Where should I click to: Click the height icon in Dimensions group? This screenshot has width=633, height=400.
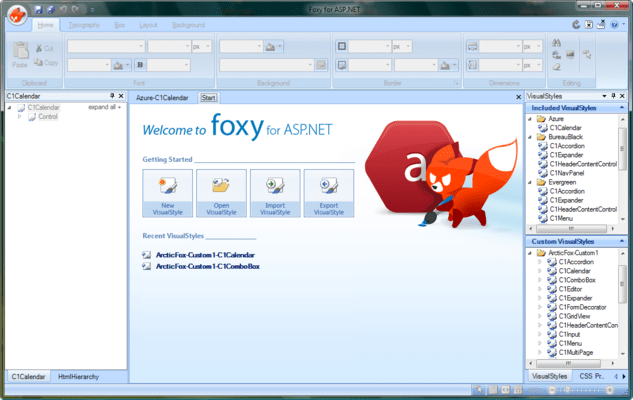click(472, 65)
